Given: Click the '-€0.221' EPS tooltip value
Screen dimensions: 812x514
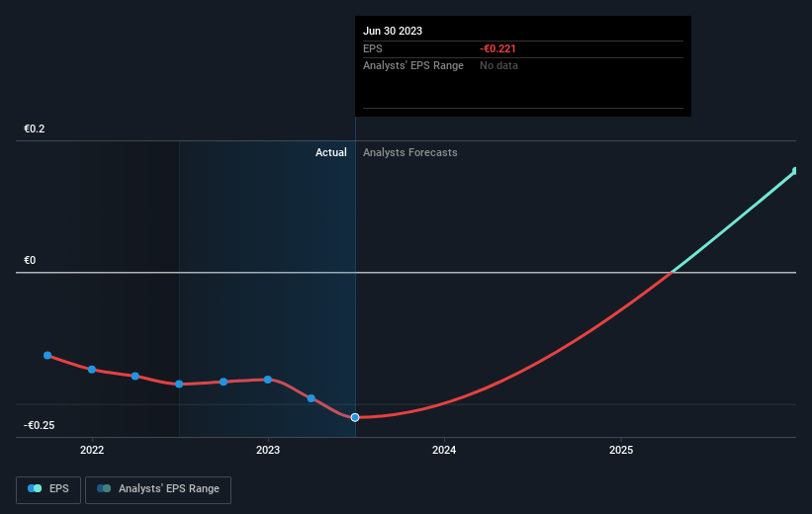Looking at the screenshot, I should [497, 48].
